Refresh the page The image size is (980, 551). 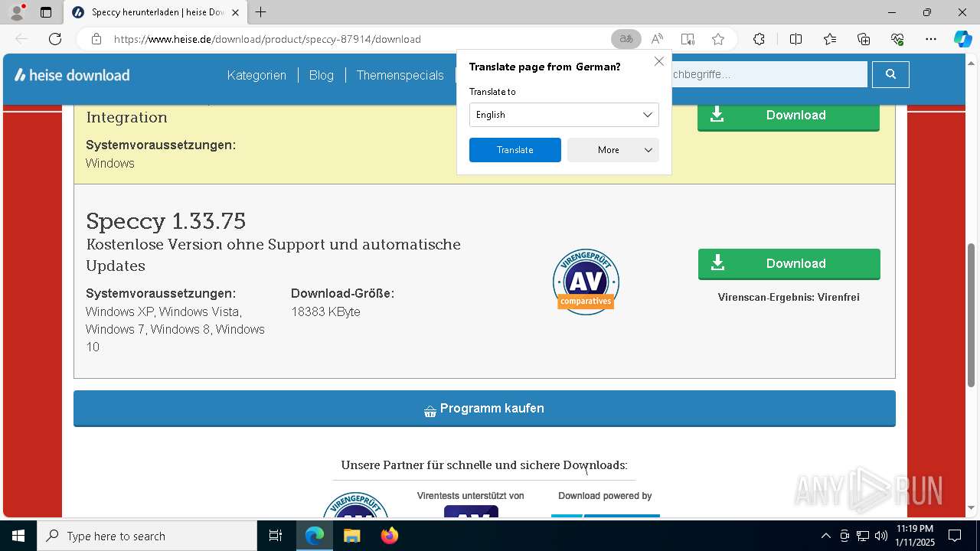pos(55,39)
